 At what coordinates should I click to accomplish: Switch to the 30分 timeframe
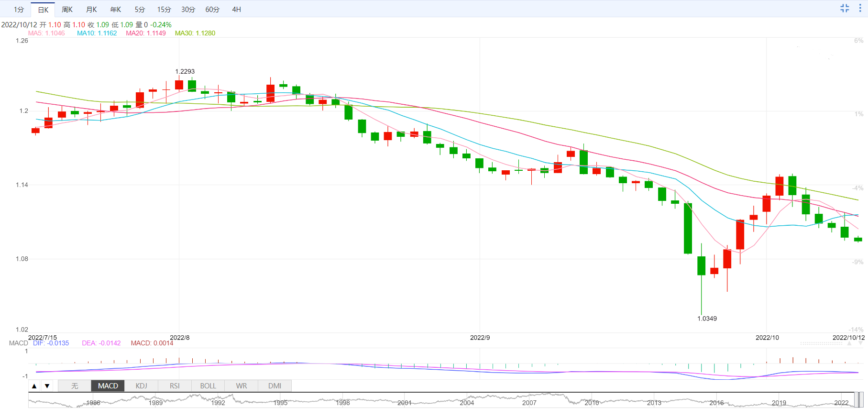188,10
